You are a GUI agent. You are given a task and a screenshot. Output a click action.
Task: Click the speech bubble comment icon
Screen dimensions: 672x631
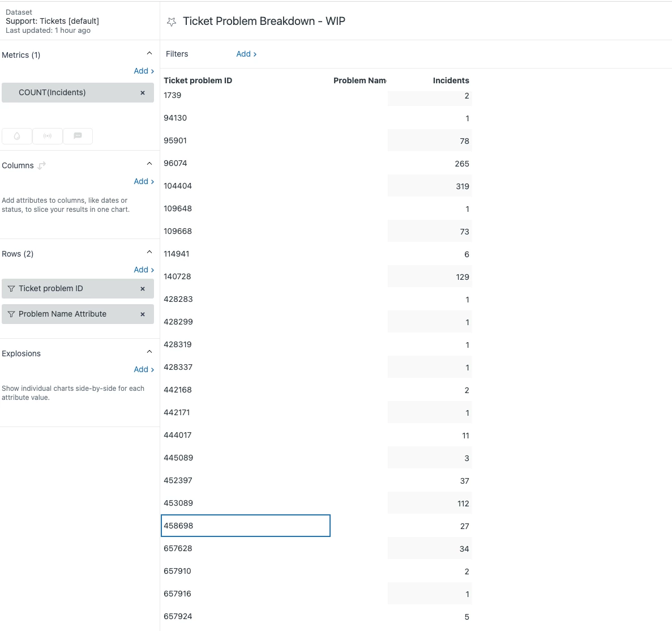click(78, 136)
